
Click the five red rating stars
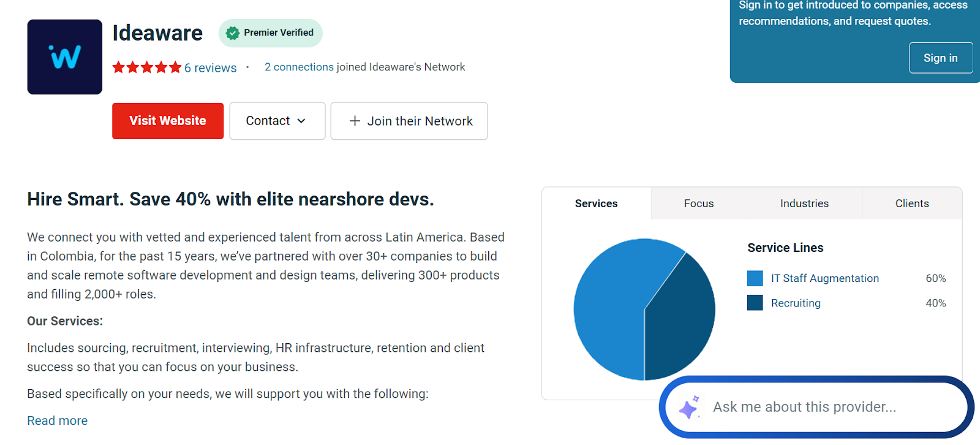coord(147,67)
